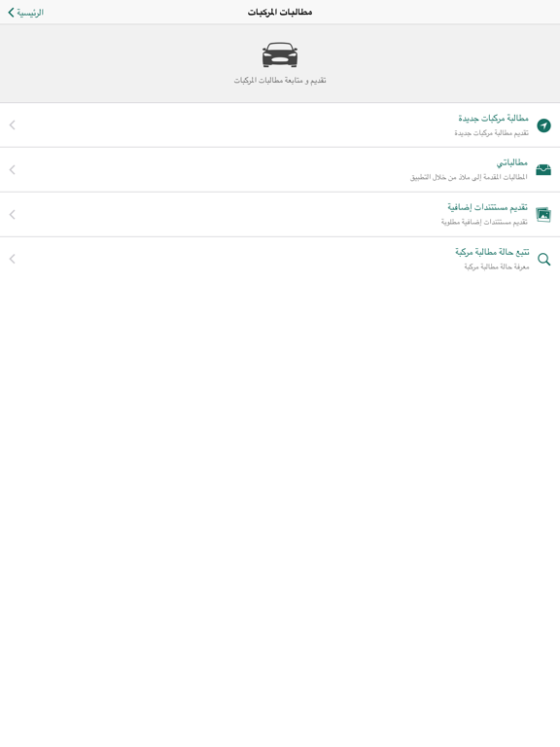
Task: Select subtitle تقديم مستندات إضافية مطلوبة
Action: 484,222
